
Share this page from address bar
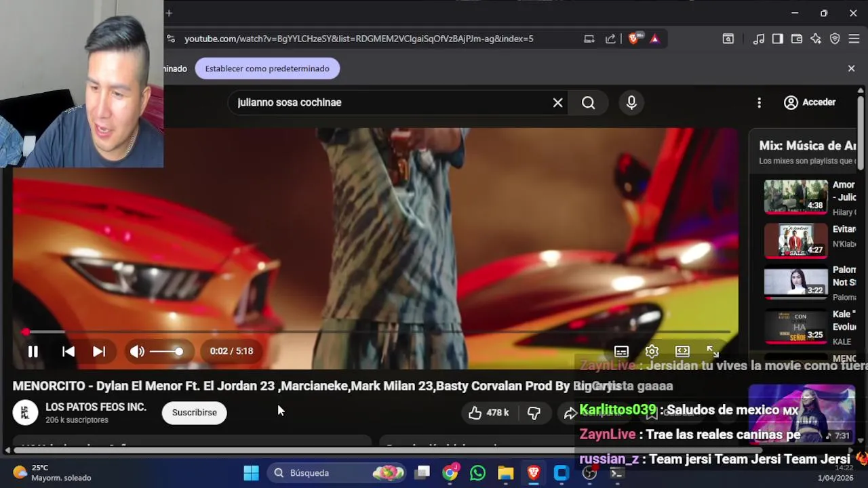tap(610, 39)
